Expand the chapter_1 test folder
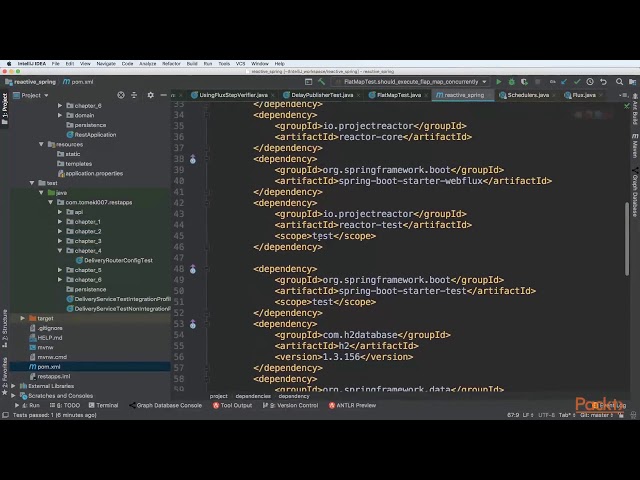Viewport: 640px width, 480px height. coord(60,222)
